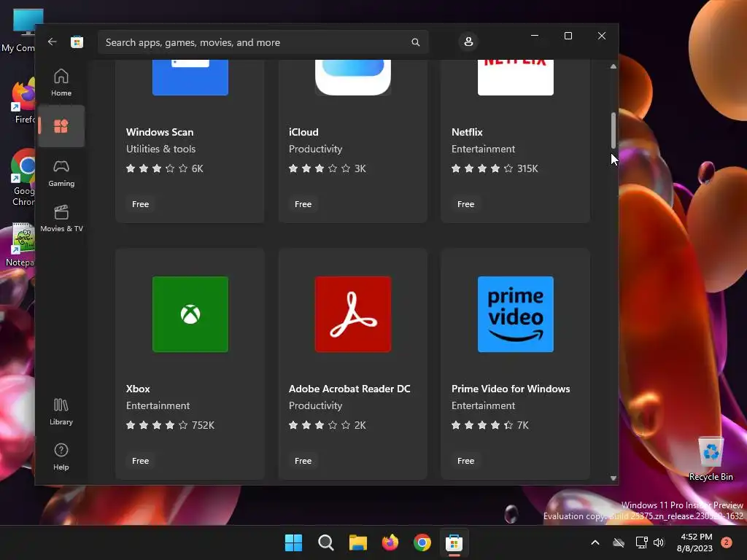Click Utilities & tools category under Windows Scan
This screenshot has width=747, height=560.
click(x=160, y=149)
